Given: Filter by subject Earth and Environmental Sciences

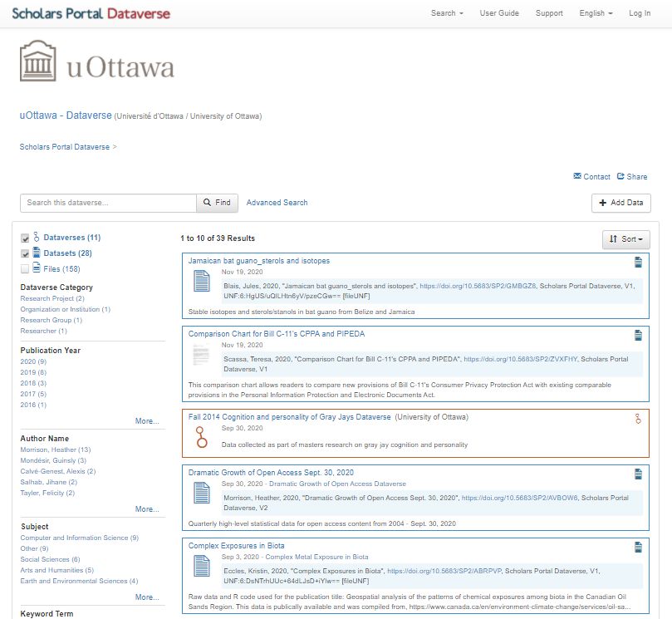Looking at the screenshot, I should [x=79, y=581].
